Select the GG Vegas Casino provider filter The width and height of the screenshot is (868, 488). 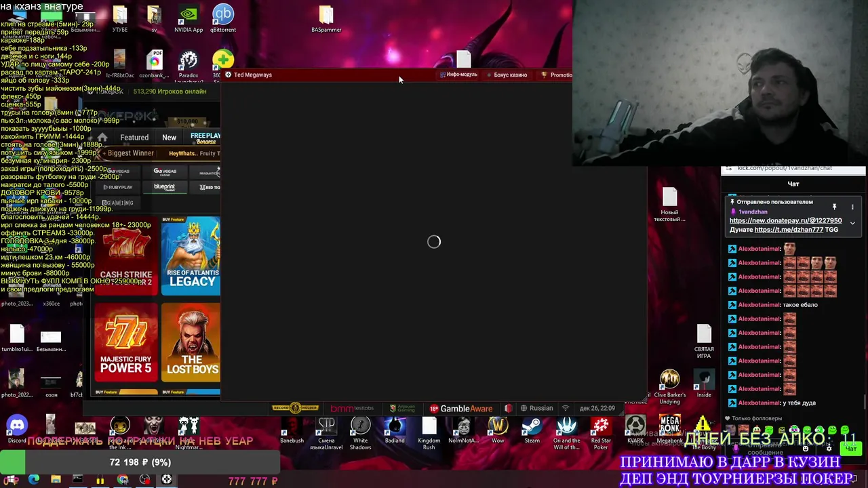(x=165, y=171)
